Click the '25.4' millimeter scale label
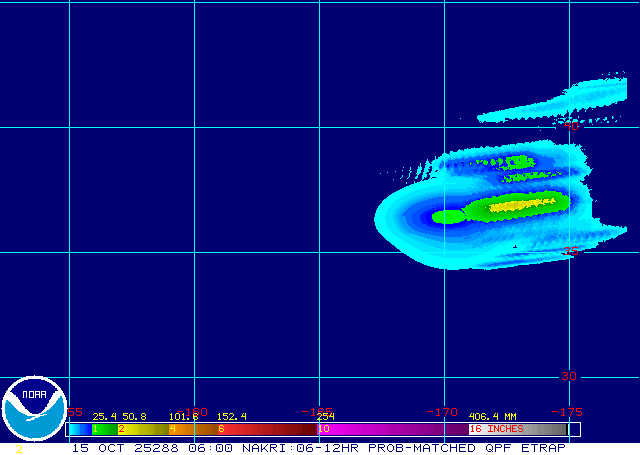The width and height of the screenshot is (640, 455). click(104, 416)
